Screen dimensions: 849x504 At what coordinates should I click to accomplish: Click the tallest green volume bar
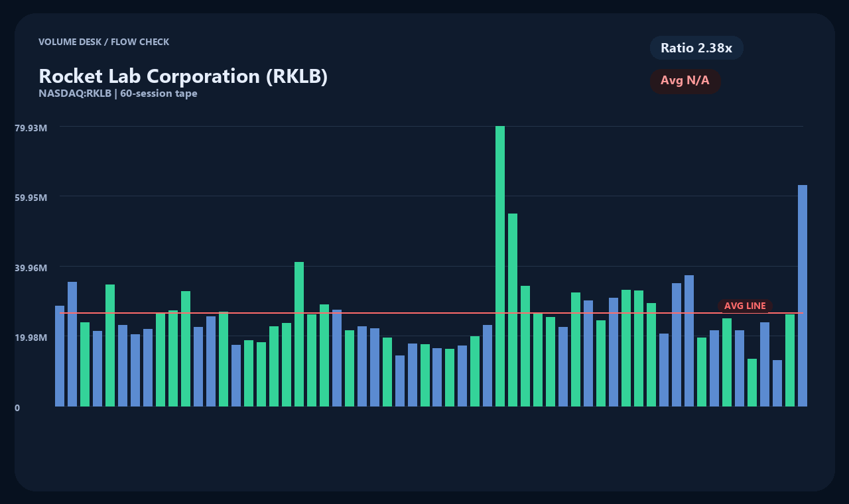pyautogui.click(x=500, y=266)
